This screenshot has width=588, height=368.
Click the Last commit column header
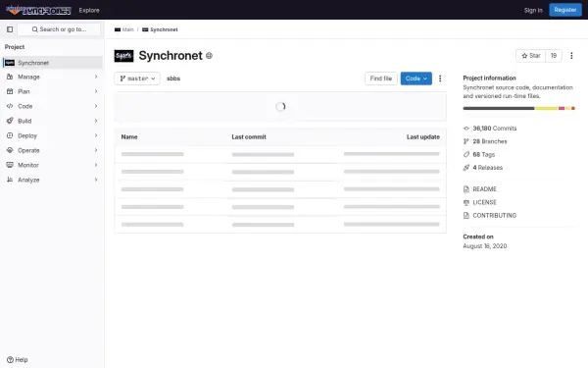click(x=249, y=137)
